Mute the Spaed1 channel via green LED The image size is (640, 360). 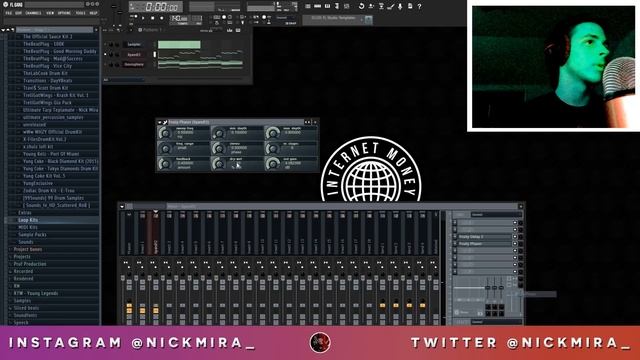click(x=105, y=54)
